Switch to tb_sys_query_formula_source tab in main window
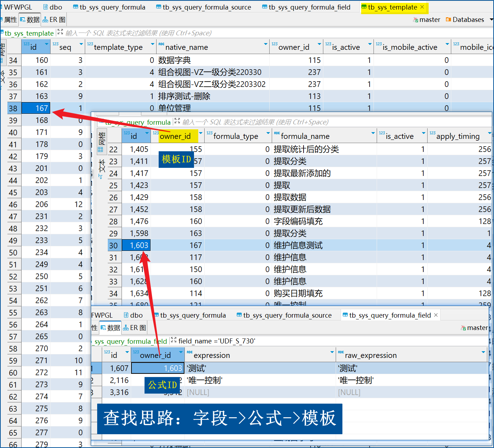Viewport: 494px width, 448px height. (204, 7)
